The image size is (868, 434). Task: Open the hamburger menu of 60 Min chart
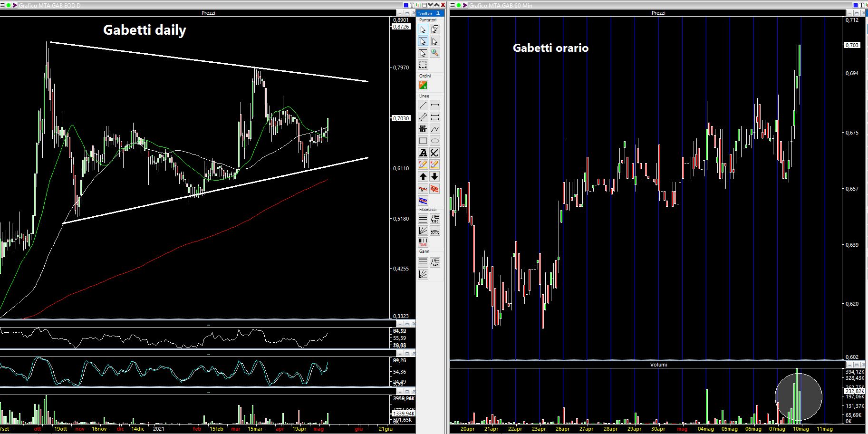click(452, 5)
